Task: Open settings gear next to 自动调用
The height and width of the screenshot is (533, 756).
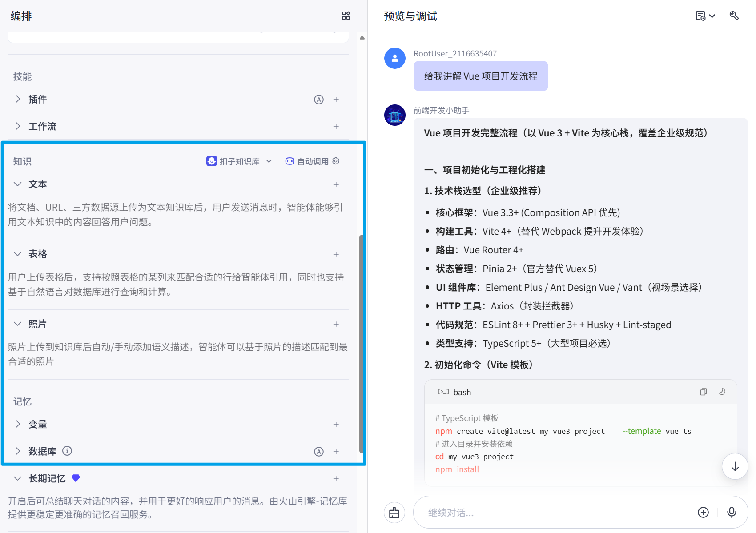Action: coord(336,161)
